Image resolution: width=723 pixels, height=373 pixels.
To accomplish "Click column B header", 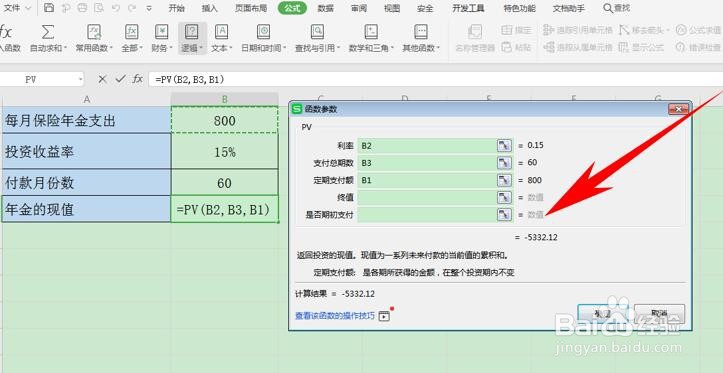I will [225, 99].
